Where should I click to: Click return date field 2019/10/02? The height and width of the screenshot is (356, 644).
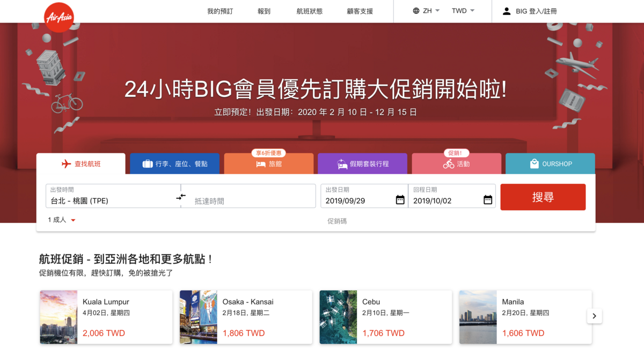452,196
